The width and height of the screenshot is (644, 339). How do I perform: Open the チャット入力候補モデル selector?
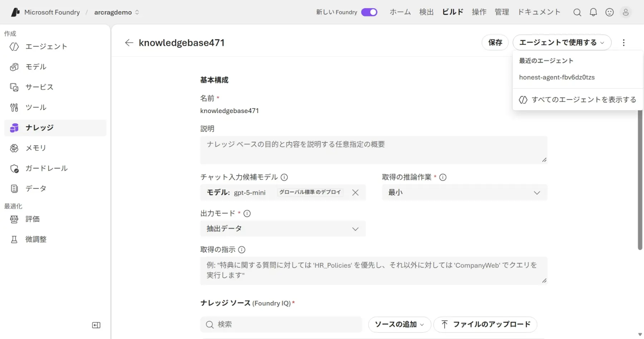(x=283, y=193)
